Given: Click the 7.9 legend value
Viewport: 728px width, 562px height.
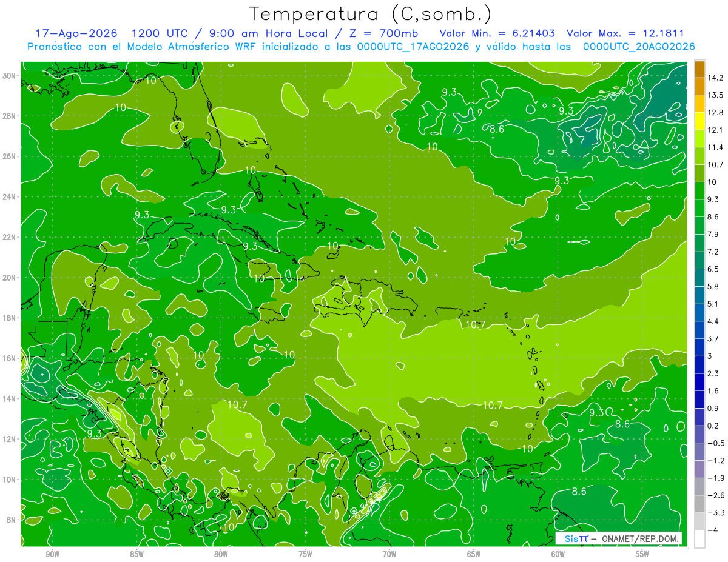Looking at the screenshot, I should pyautogui.click(x=714, y=235).
